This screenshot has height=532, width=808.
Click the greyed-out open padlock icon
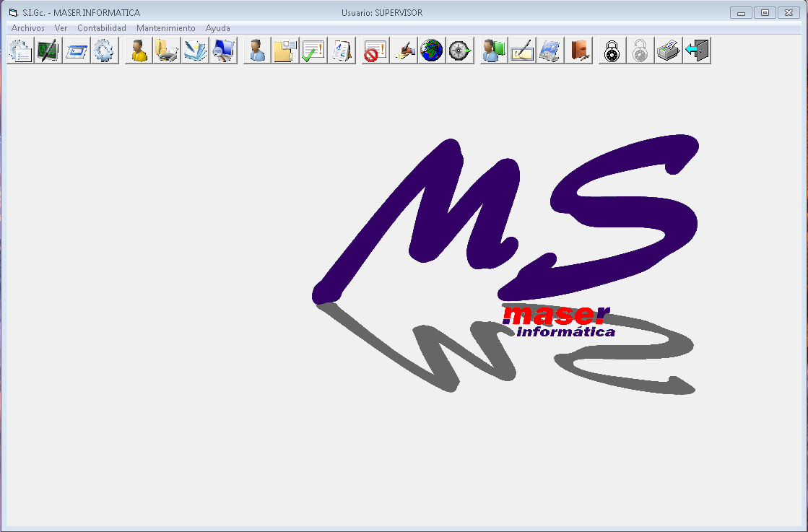(640, 51)
